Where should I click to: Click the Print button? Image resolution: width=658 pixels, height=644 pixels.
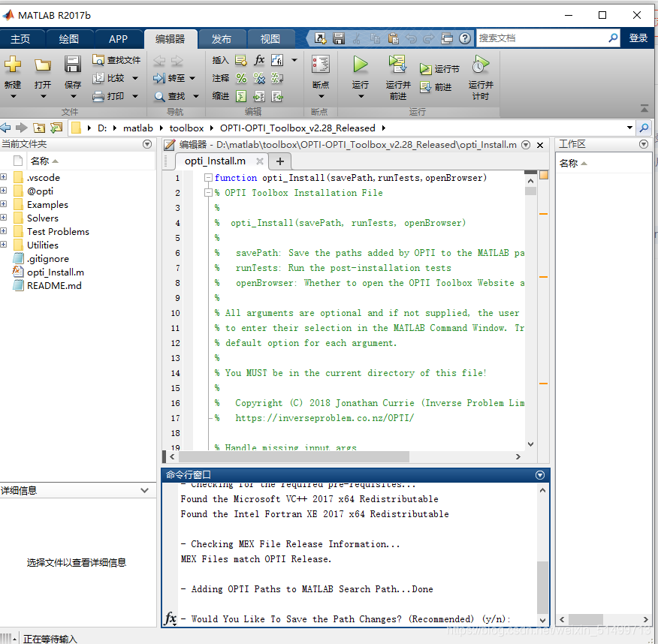[x=109, y=96]
